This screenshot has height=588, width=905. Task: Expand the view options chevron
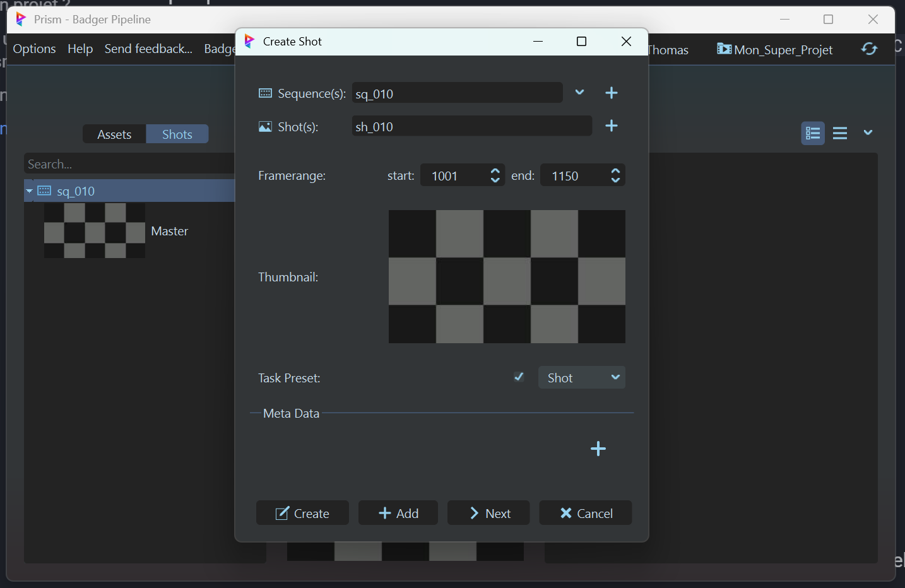[x=868, y=132]
